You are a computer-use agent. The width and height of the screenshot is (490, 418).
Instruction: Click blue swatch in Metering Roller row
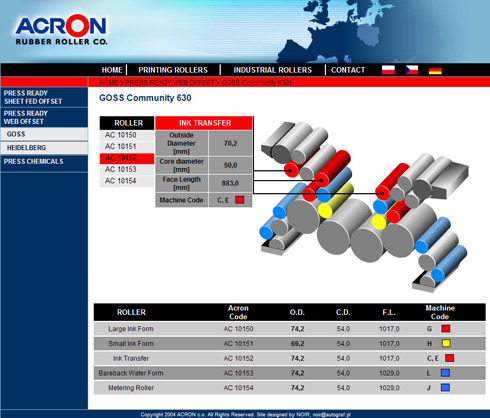(x=445, y=387)
